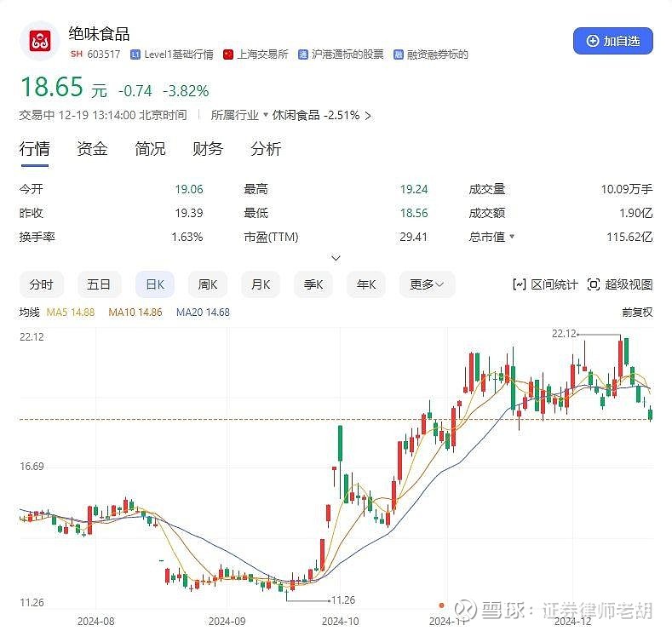Click the -3.82% change percentage
This screenshot has width=672, height=631.
coord(186,91)
